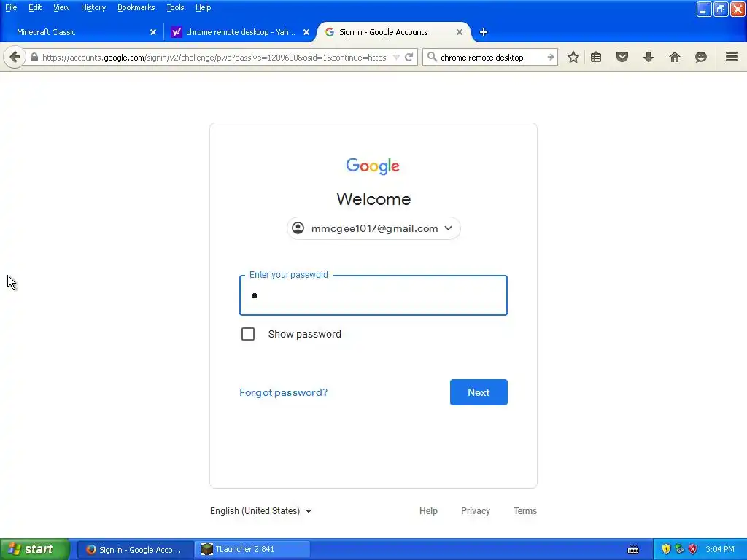Open the Terms footer link
This screenshot has width=747, height=560.
pos(525,511)
